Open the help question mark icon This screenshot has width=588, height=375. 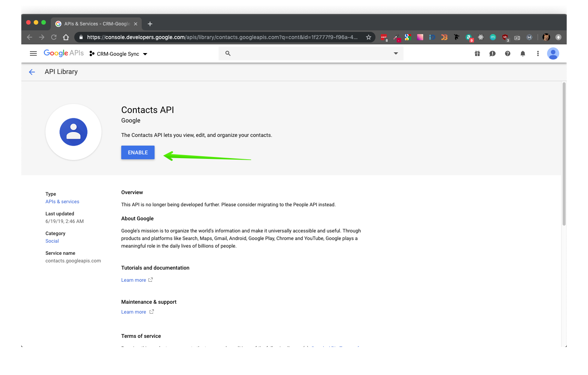click(508, 53)
